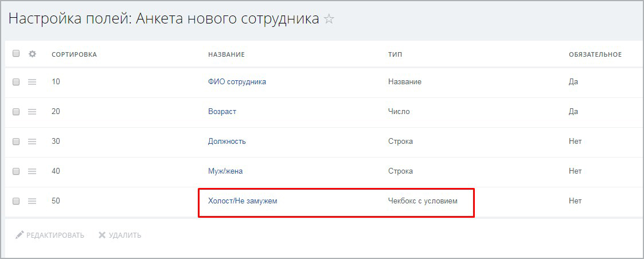Click the type cell Название
This screenshot has width=644, height=259.
[x=405, y=82]
